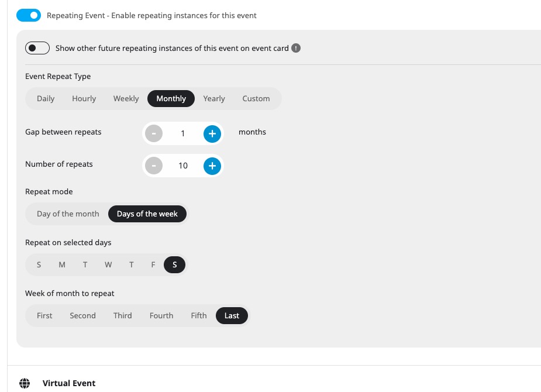Select Monday in repeat on selected days
Viewport: 541px width, 392px height.
tap(62, 264)
